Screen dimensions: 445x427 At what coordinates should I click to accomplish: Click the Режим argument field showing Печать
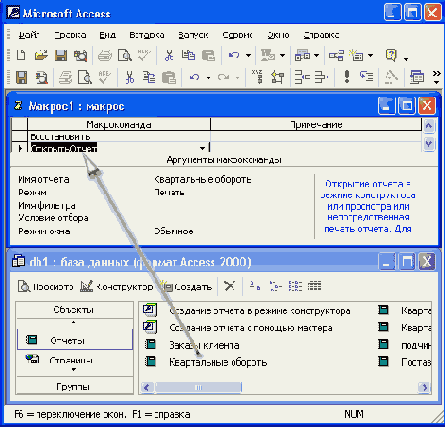(169, 192)
